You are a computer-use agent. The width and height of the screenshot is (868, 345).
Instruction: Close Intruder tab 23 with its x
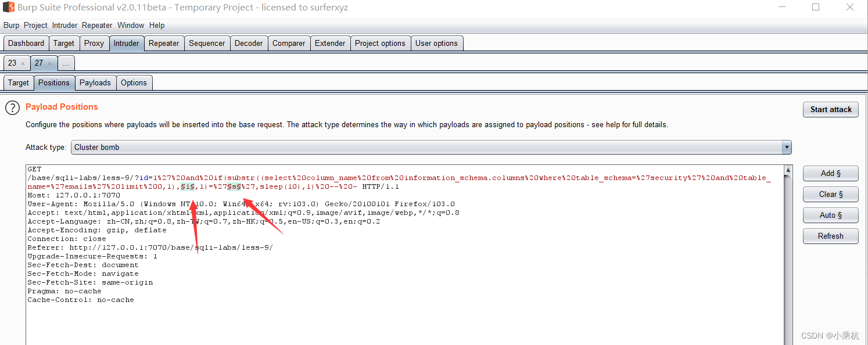click(23, 63)
